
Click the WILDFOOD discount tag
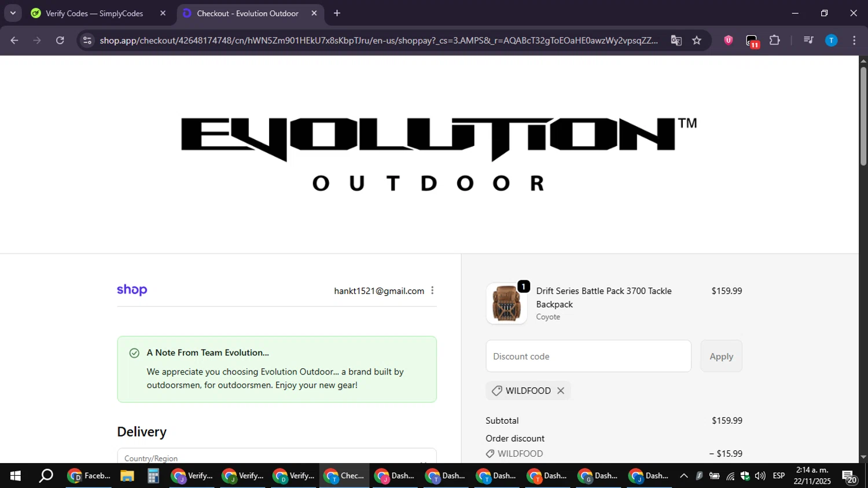(x=528, y=391)
